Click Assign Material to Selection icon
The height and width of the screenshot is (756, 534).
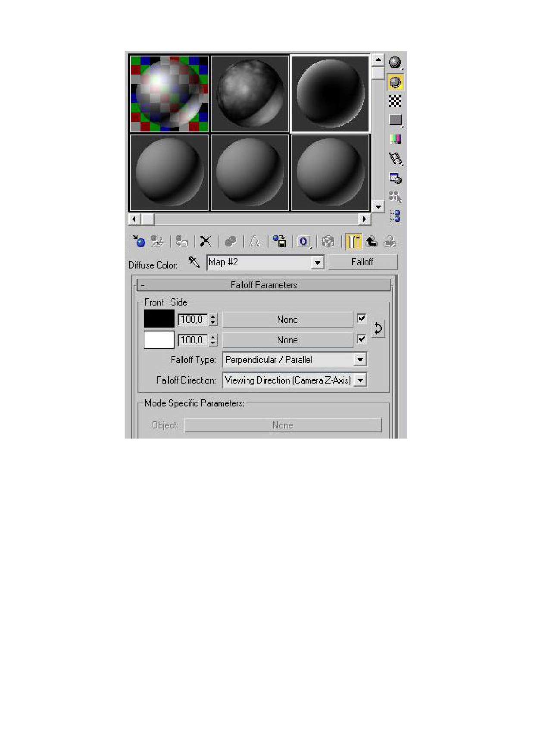[x=181, y=241]
